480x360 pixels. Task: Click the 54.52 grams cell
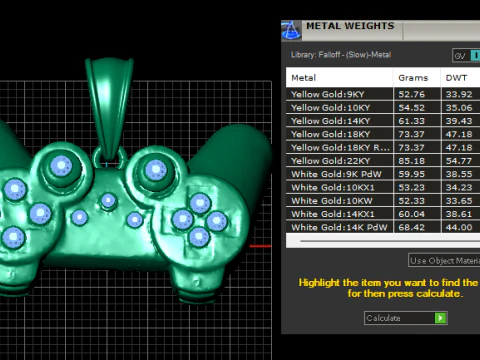pyautogui.click(x=417, y=108)
